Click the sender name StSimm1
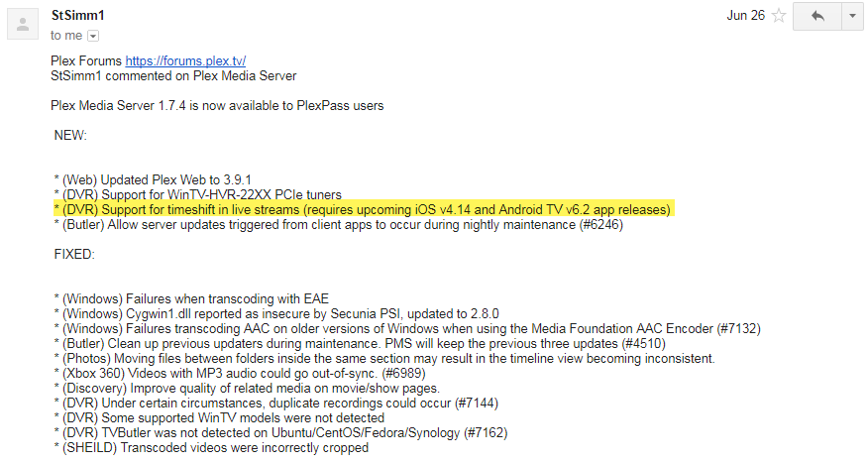The image size is (868, 463). 77,15
